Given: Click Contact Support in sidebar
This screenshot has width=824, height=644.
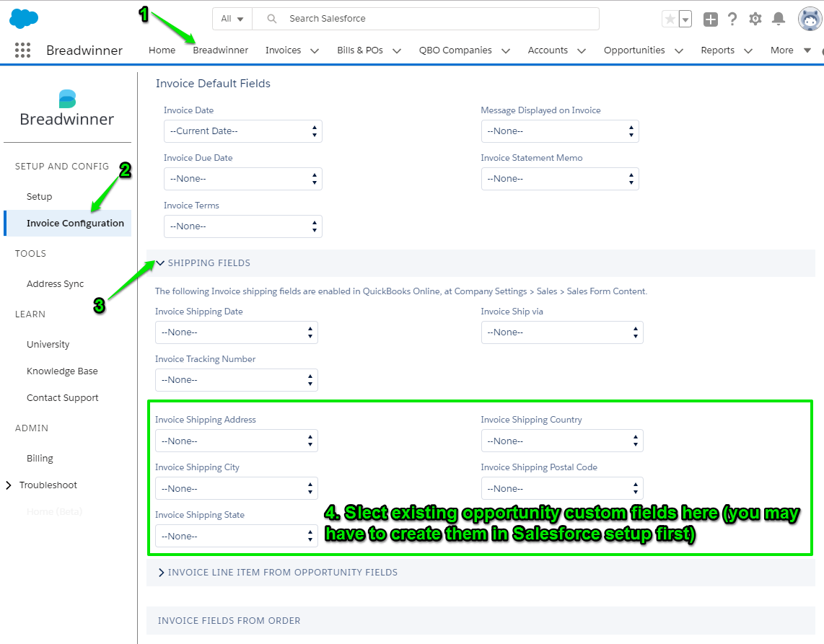Looking at the screenshot, I should pos(63,397).
